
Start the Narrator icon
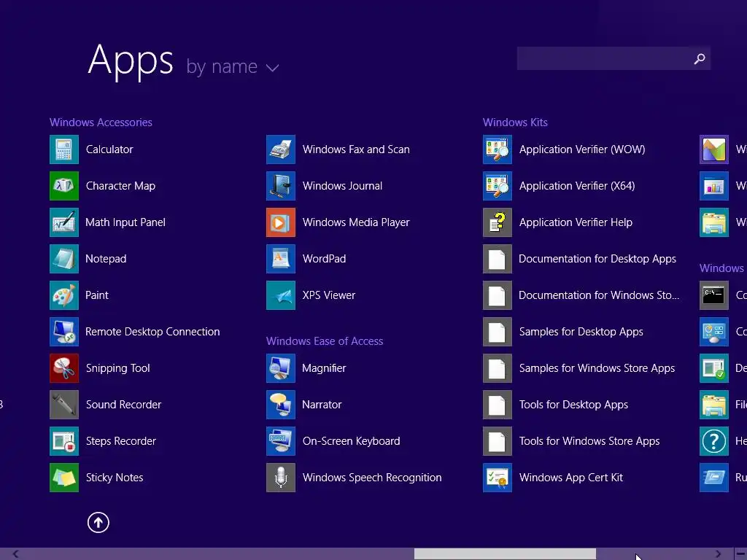281,404
